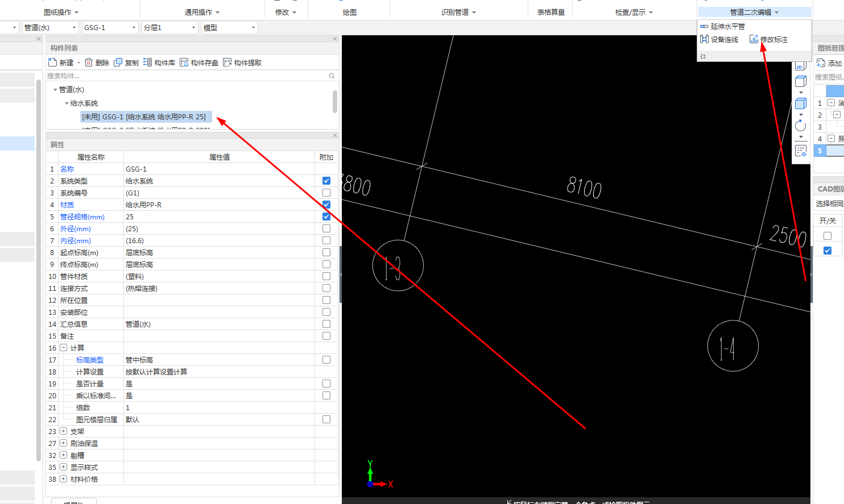Image resolution: width=844 pixels, height=504 pixels.
Task: Click the wireframe cube view icon
Action: pyautogui.click(x=801, y=81)
